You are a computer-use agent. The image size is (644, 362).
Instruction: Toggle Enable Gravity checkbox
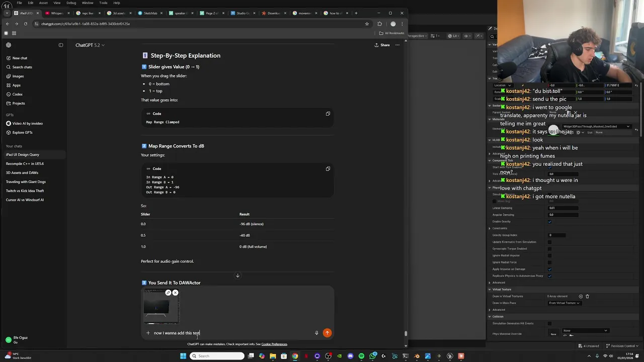[549, 222]
